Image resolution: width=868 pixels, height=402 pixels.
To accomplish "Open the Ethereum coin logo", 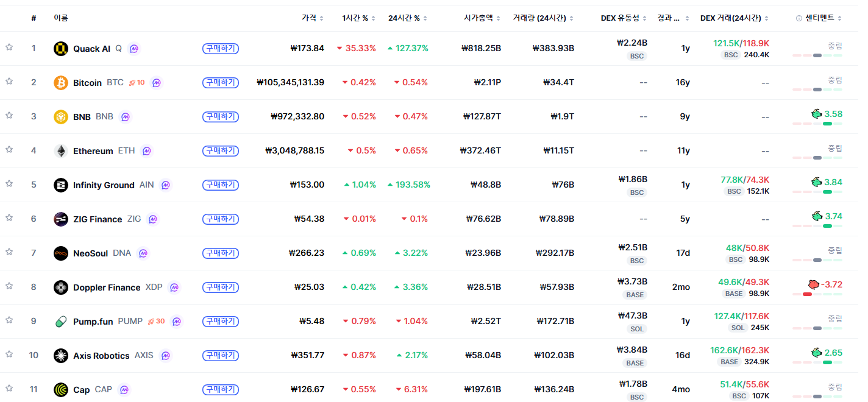I will [60, 151].
